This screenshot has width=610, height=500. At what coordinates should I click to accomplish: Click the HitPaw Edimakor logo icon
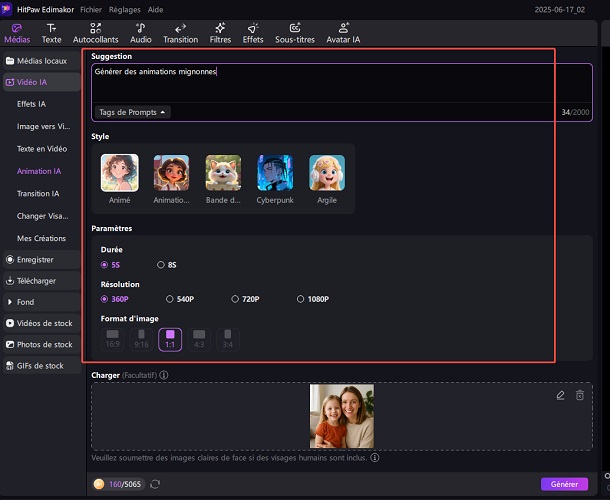point(6,9)
